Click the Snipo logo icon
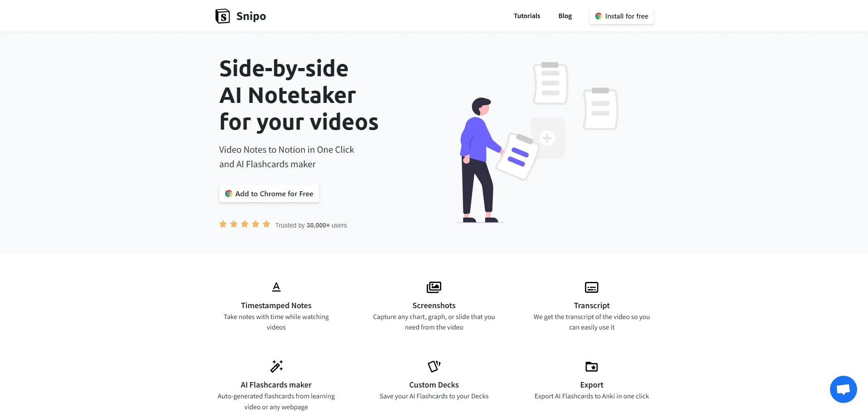The height and width of the screenshot is (412, 868). click(x=222, y=16)
